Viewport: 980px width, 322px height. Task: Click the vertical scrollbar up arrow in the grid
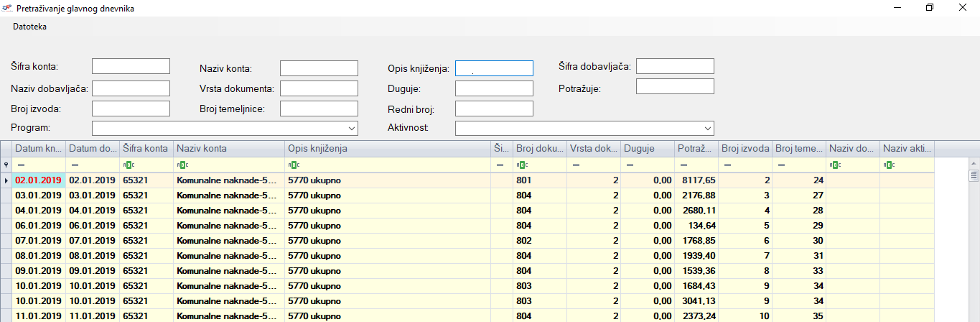(x=974, y=162)
